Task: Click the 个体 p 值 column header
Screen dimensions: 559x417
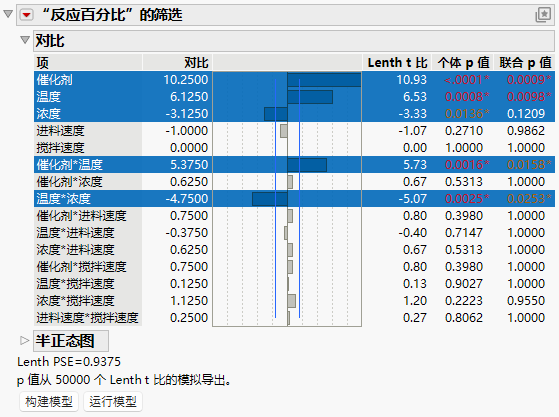Action: 463,63
